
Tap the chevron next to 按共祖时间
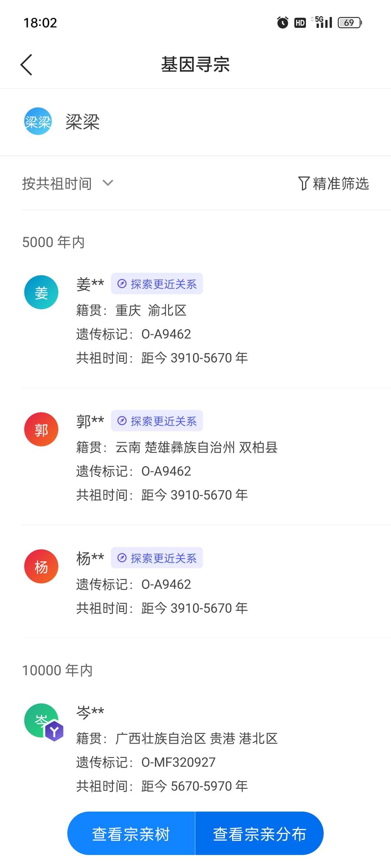[108, 183]
